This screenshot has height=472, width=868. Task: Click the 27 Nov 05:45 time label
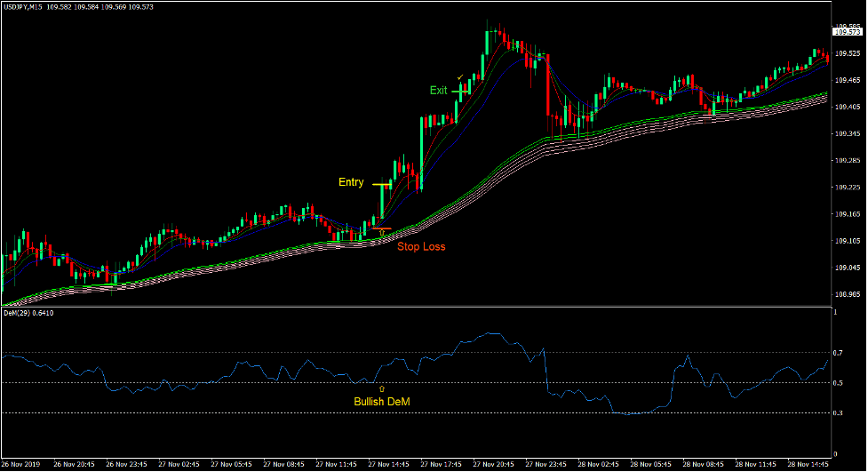231,464
